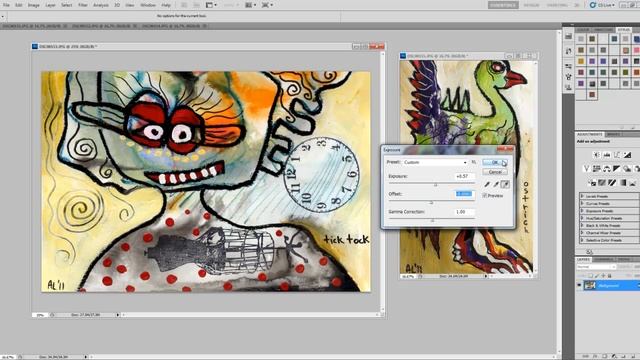Click Cancel in the Exposure dialog
Viewport: 640px width, 360px height.
(x=495, y=172)
